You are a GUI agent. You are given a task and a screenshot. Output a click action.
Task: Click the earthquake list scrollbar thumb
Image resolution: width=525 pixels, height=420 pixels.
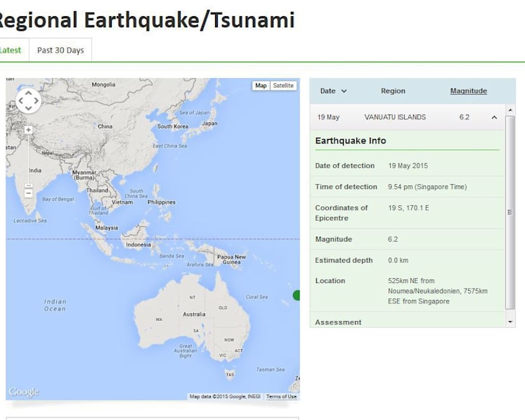point(510,213)
